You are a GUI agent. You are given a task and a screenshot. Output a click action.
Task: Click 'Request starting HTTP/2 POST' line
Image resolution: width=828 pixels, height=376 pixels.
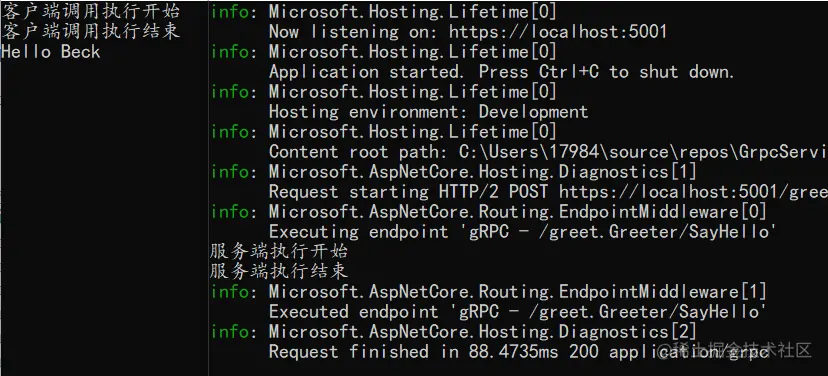(548, 192)
